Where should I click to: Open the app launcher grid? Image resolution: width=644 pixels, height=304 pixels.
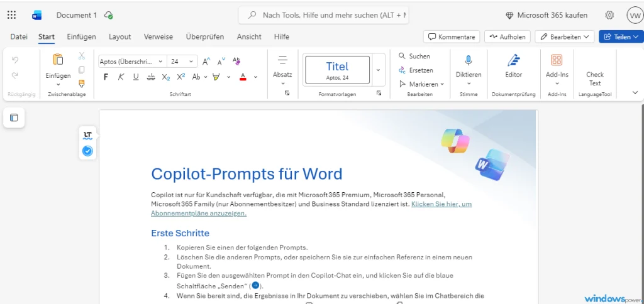point(11,15)
